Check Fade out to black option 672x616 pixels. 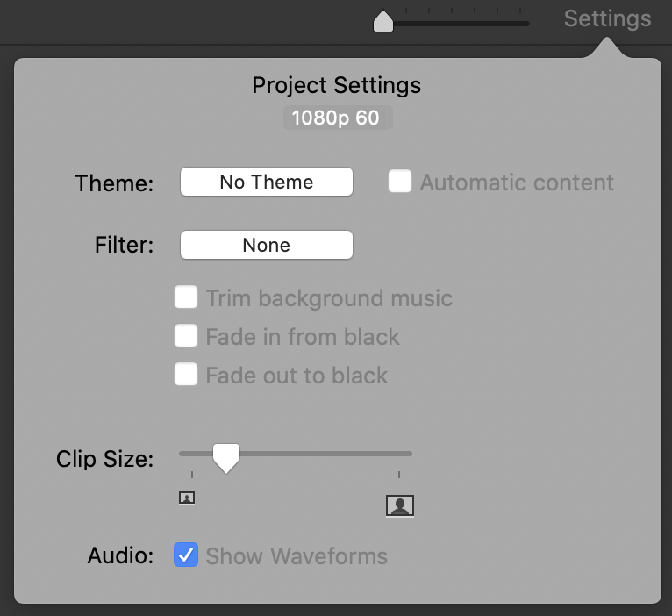[185, 375]
